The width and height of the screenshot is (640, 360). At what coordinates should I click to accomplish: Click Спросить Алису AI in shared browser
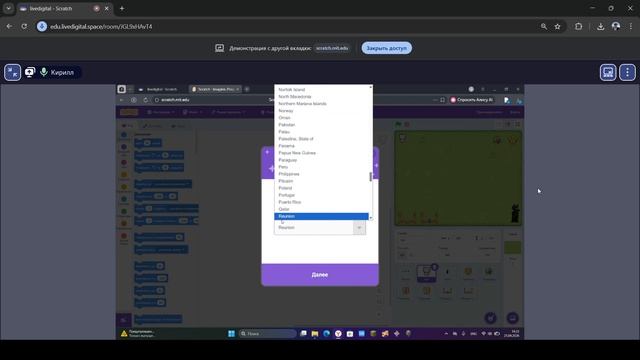[x=472, y=100]
